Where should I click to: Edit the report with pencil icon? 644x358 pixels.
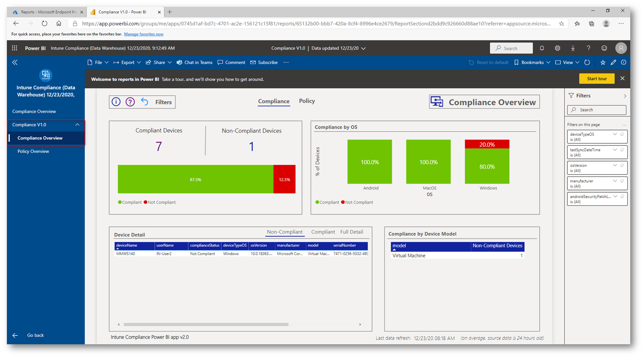click(613, 62)
